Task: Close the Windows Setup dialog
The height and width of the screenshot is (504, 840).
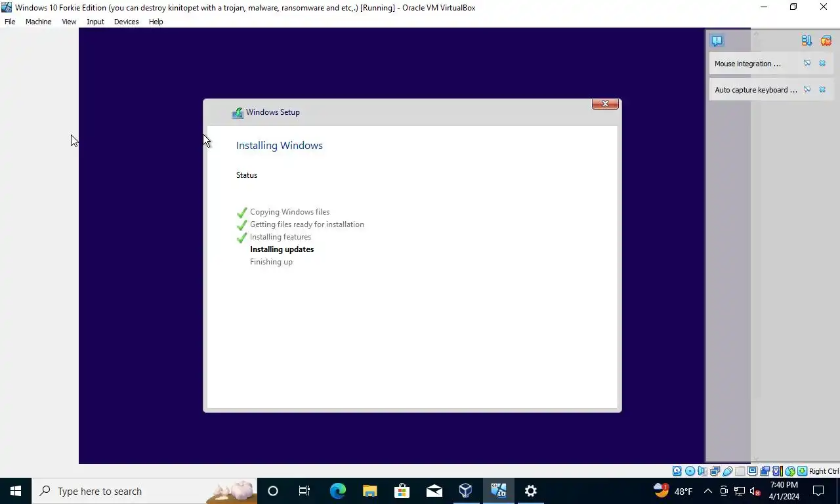Action: (x=605, y=104)
